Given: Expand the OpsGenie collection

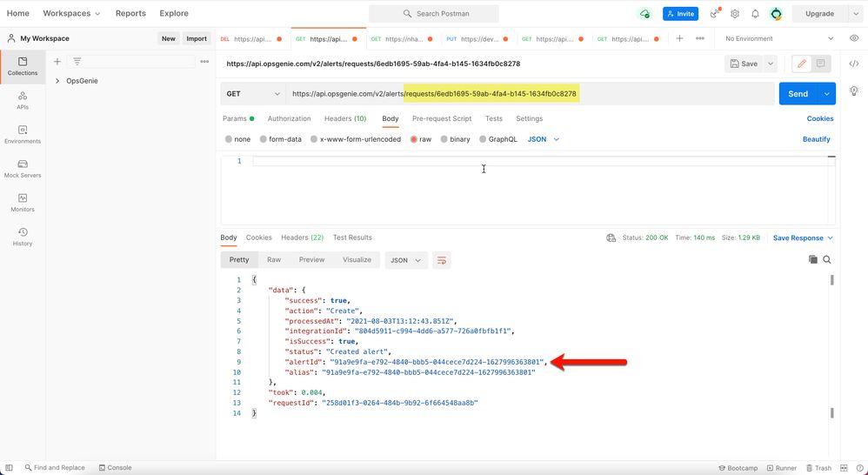Looking at the screenshot, I should point(57,81).
